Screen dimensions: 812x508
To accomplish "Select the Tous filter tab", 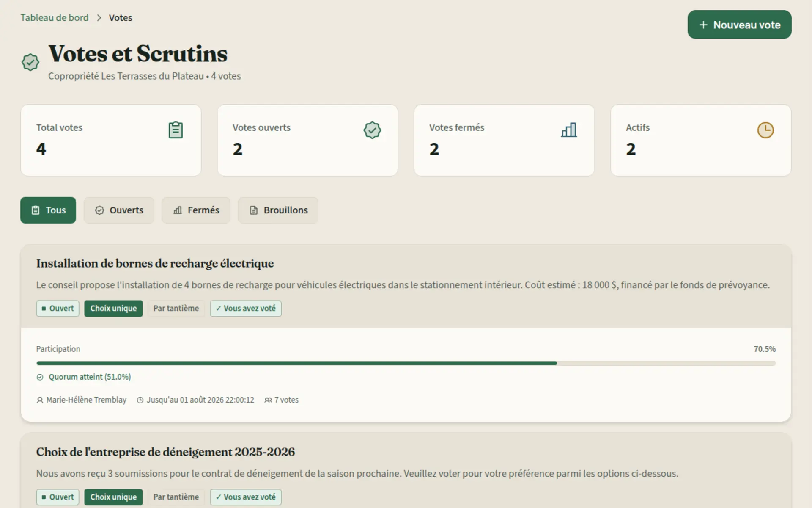I will point(48,210).
